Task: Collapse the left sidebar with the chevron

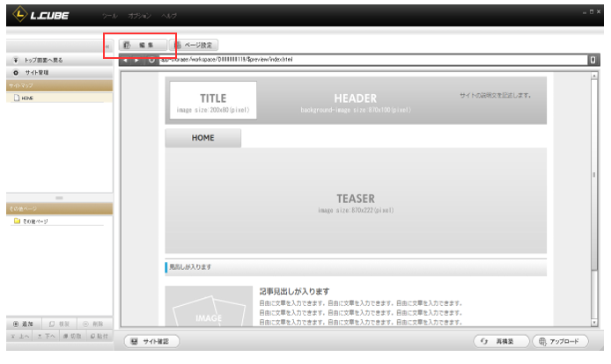Action: pos(107,47)
